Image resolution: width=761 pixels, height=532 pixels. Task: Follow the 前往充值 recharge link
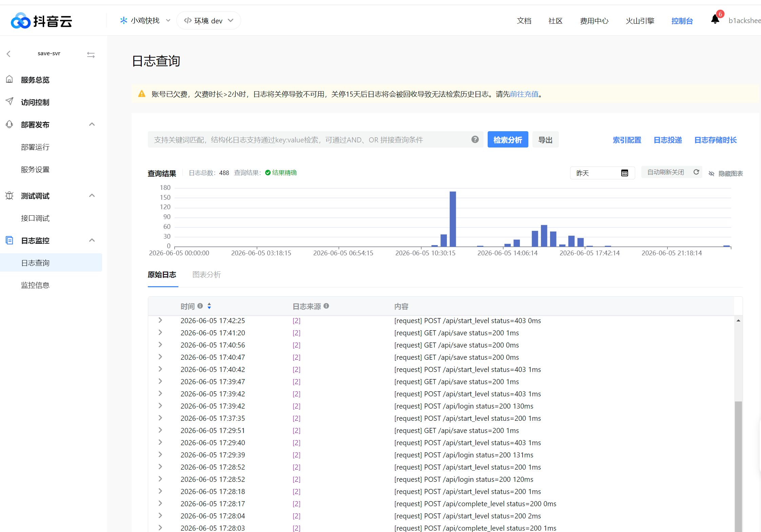(524, 94)
